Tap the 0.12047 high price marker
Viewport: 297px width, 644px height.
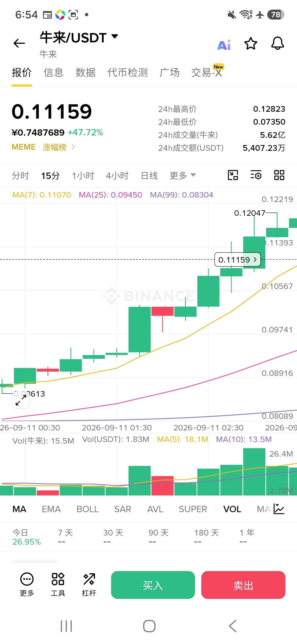(249, 213)
